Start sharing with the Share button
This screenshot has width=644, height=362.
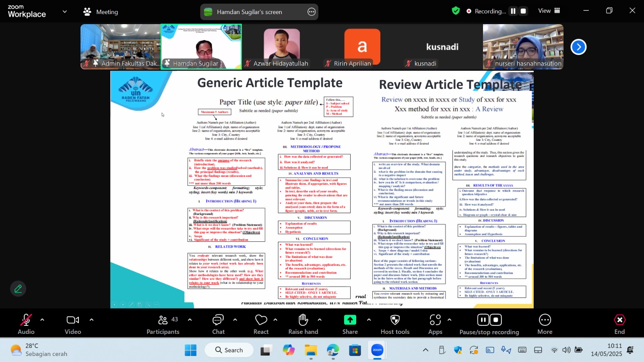coord(350,324)
